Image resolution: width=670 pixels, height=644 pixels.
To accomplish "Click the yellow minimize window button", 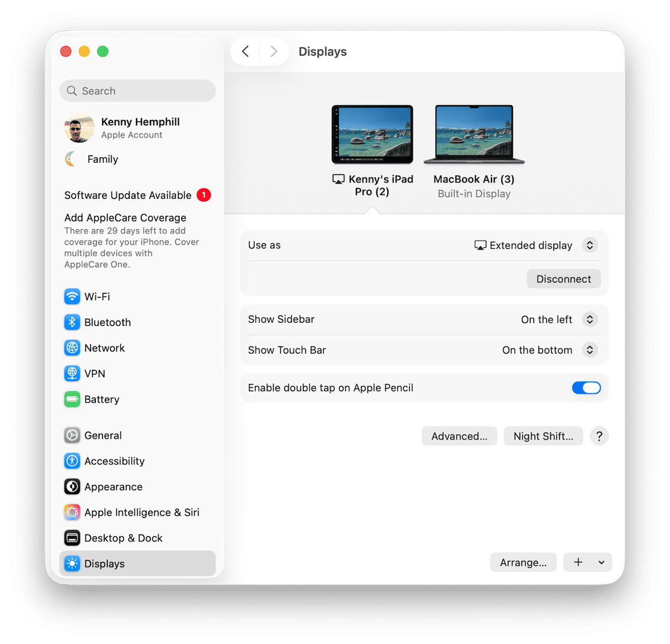I will [x=84, y=51].
